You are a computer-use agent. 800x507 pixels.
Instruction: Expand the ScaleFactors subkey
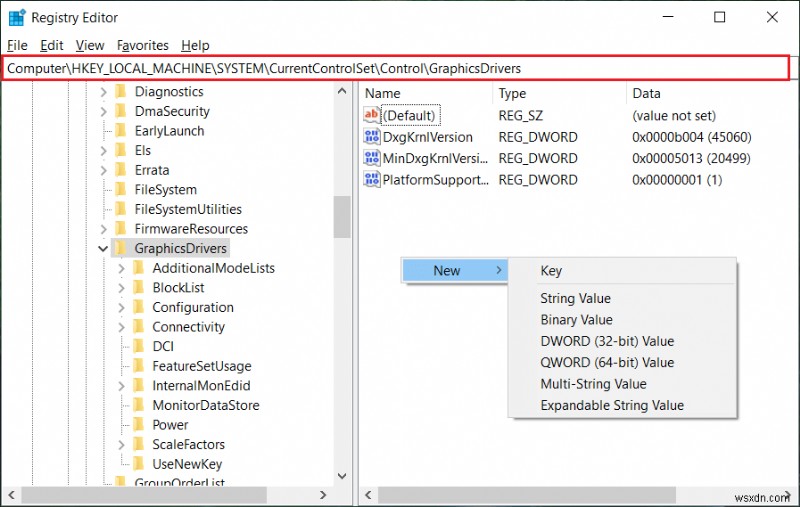coord(121,444)
